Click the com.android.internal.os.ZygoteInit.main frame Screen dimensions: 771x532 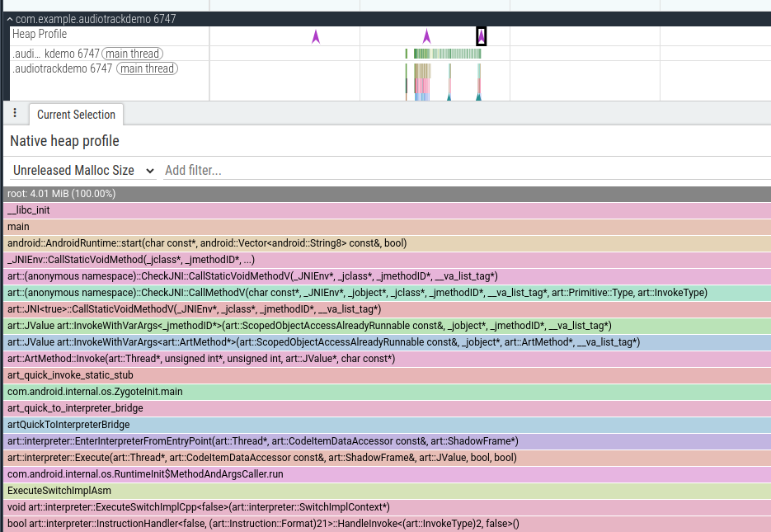coord(387,392)
